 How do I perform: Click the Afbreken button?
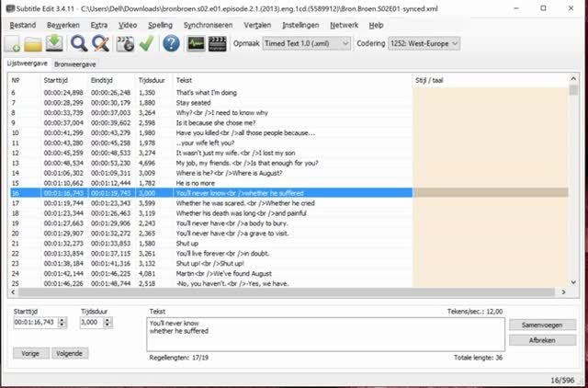pyautogui.click(x=542, y=340)
